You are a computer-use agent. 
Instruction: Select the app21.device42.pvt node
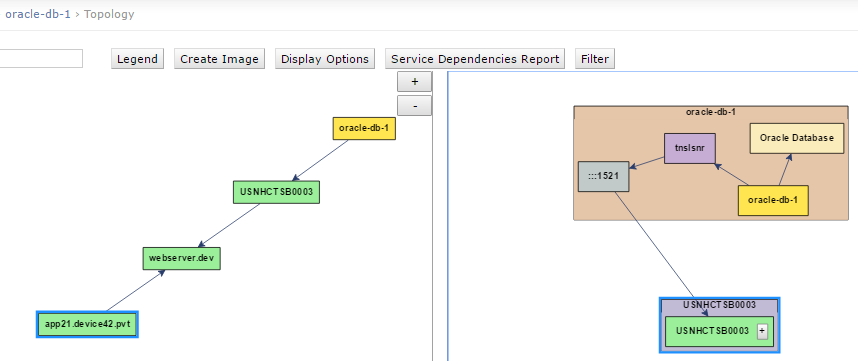[x=88, y=324]
